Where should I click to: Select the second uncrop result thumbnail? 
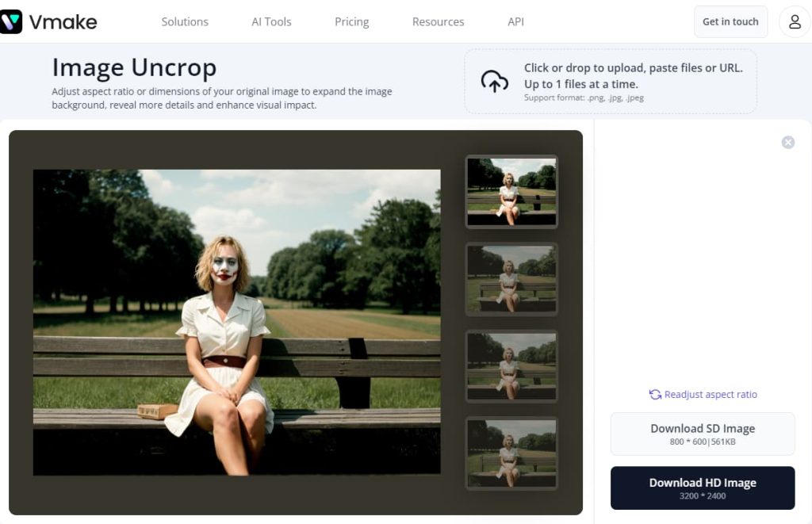(x=511, y=279)
